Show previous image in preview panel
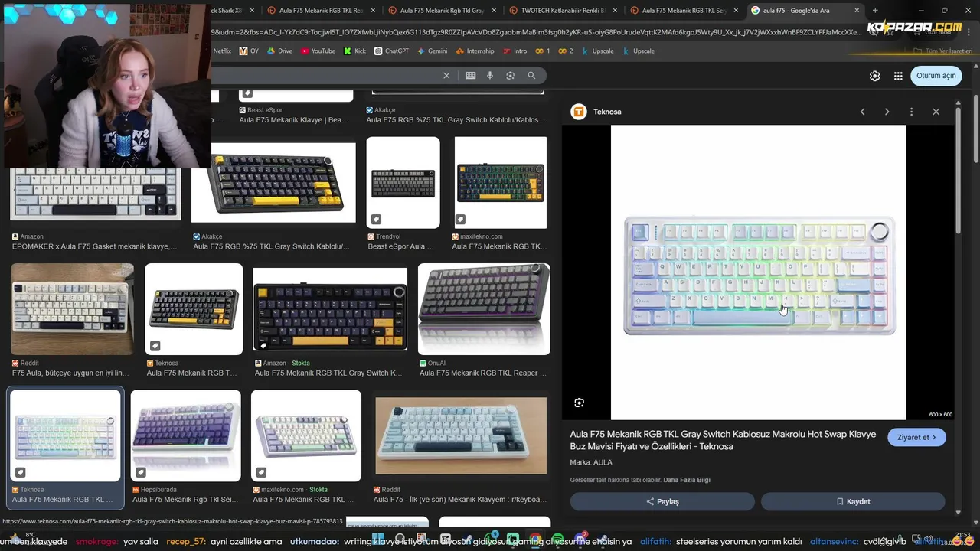This screenshot has width=980, height=551. tap(862, 112)
